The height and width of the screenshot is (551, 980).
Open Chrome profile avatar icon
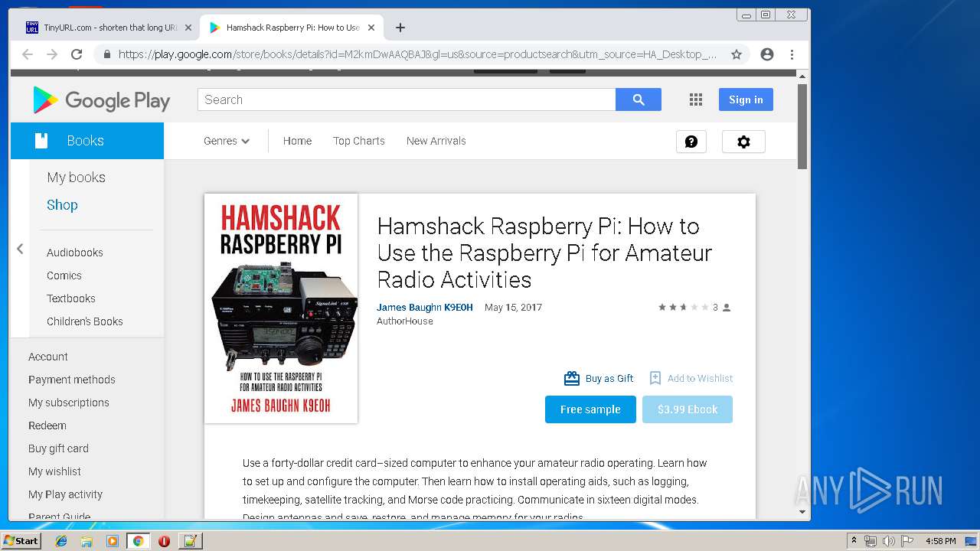click(x=766, y=54)
